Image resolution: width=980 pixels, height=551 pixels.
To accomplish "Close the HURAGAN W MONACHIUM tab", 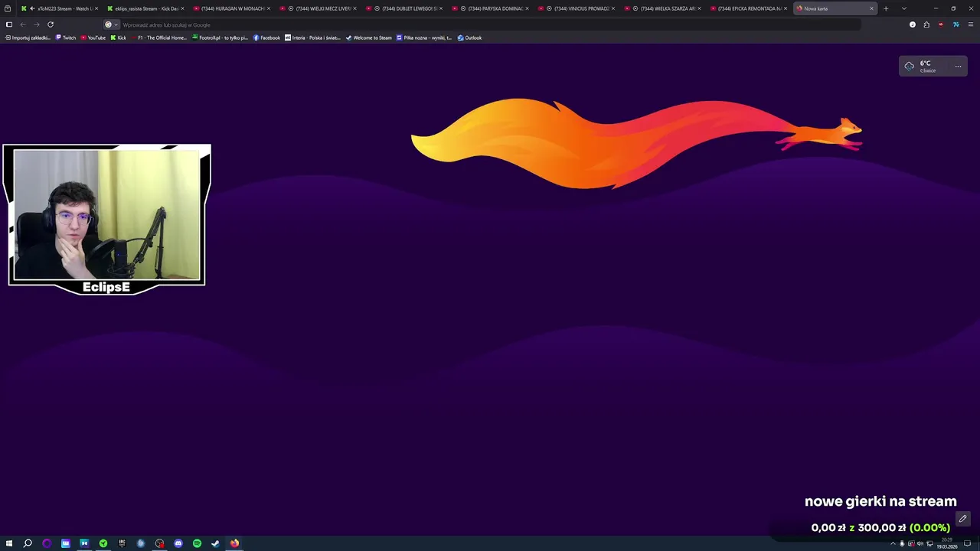I will pyautogui.click(x=268, y=8).
